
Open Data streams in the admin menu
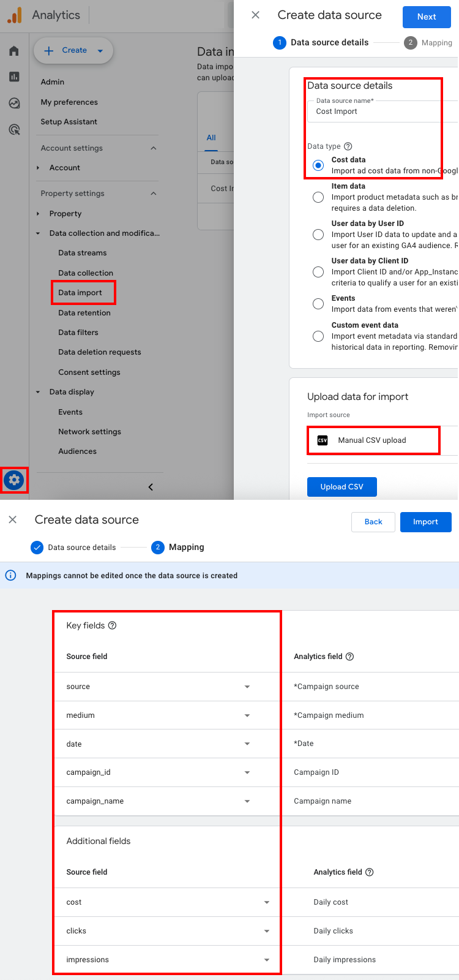[82, 253]
